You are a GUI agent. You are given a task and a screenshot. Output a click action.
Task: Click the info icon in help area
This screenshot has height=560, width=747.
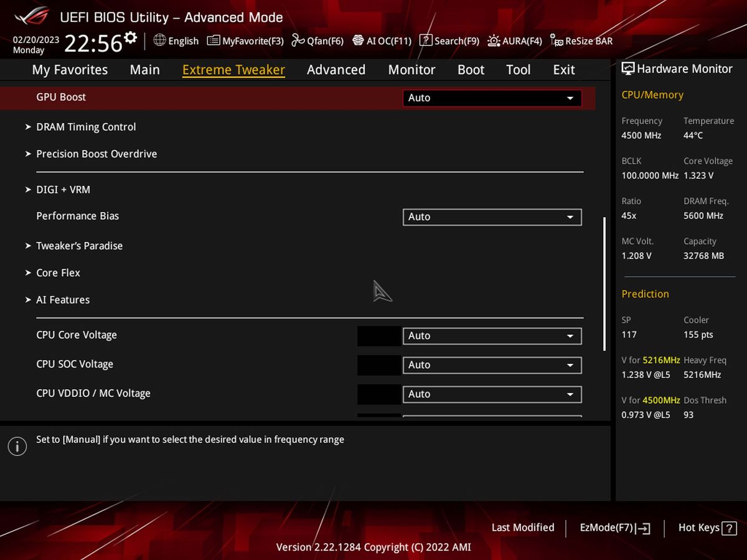pos(17,446)
